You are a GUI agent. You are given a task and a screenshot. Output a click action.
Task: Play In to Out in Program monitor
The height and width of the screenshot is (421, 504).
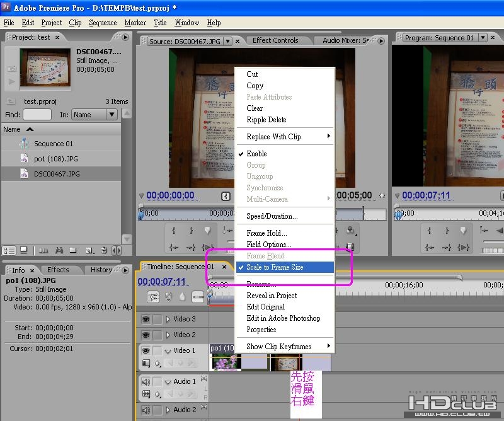pos(463,247)
